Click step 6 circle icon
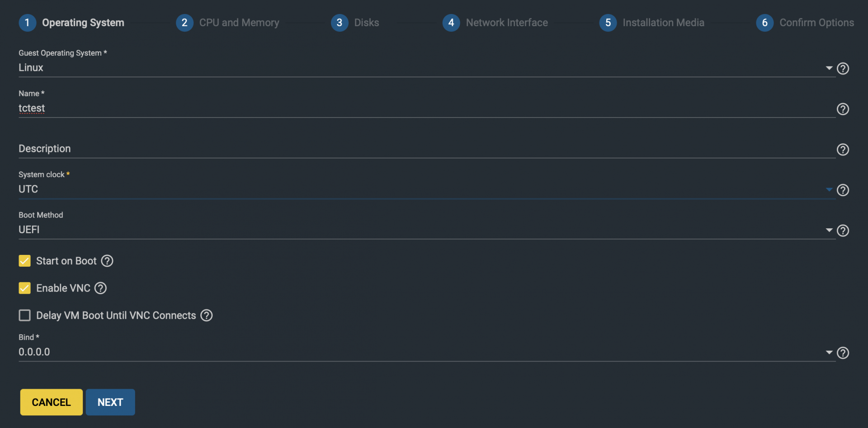 (765, 23)
